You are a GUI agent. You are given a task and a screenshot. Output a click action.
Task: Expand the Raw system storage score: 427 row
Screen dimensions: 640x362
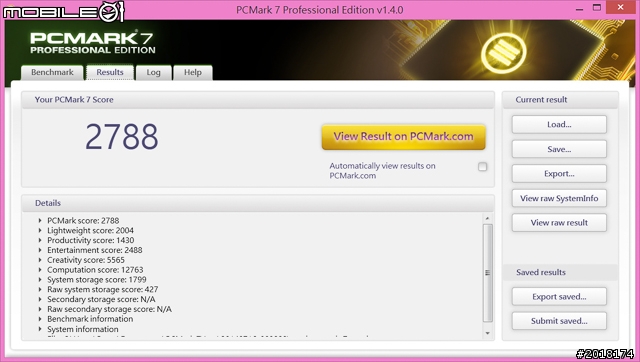(x=40, y=289)
